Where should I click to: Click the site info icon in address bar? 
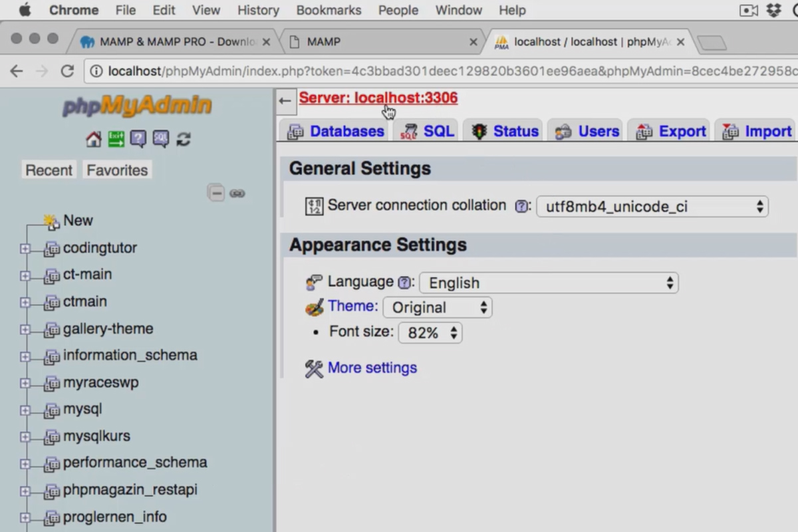click(x=97, y=71)
